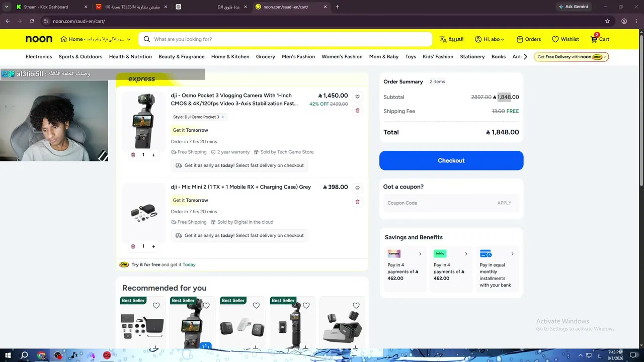Open the Chrome profile icon
Viewport: 644px width, 362px height.
point(624,21)
